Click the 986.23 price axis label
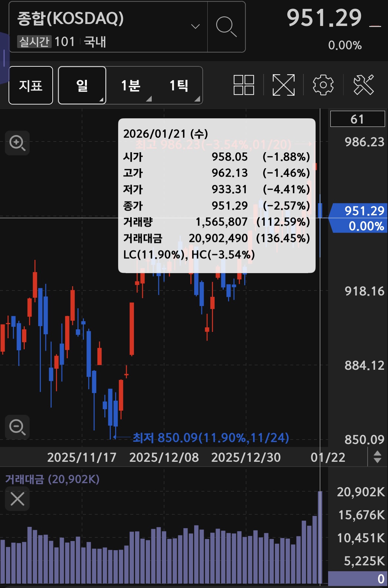 click(x=364, y=142)
